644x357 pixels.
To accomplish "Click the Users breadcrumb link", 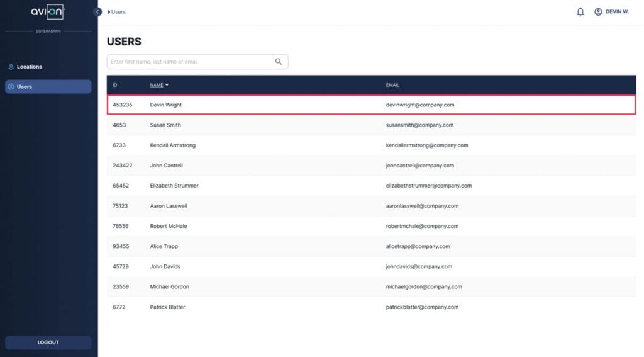I will (118, 12).
